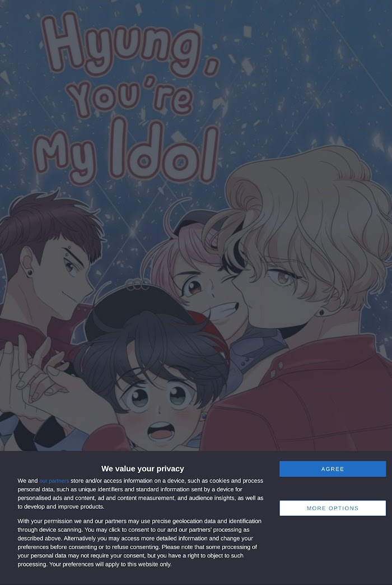Click the brown-haired character's ear stud
Screen dimensions: 392x585
point(30,273)
